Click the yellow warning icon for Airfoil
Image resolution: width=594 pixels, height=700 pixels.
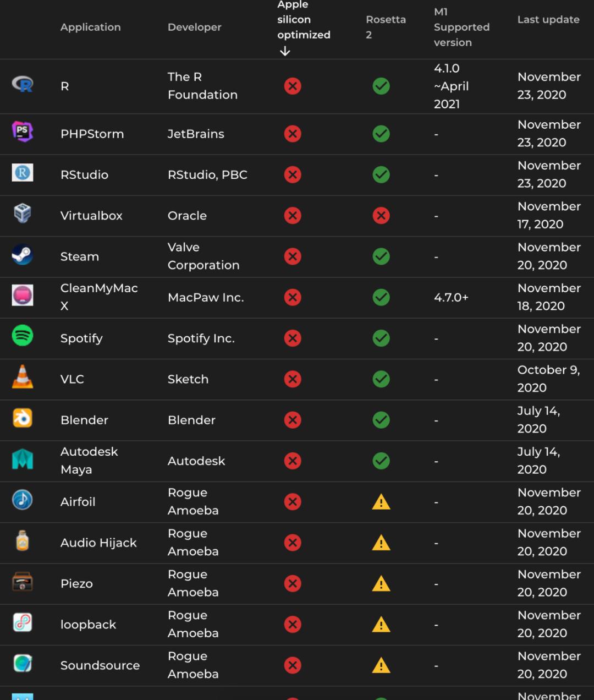(381, 502)
